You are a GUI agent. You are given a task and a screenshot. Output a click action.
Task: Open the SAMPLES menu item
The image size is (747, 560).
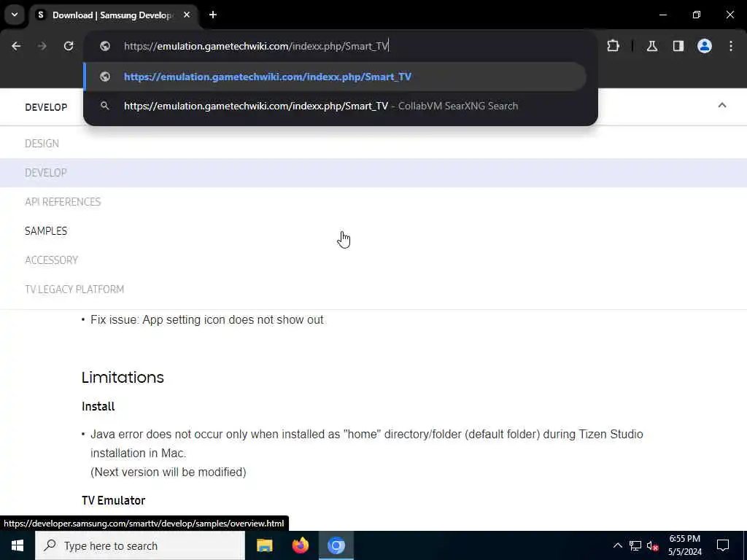tap(46, 231)
